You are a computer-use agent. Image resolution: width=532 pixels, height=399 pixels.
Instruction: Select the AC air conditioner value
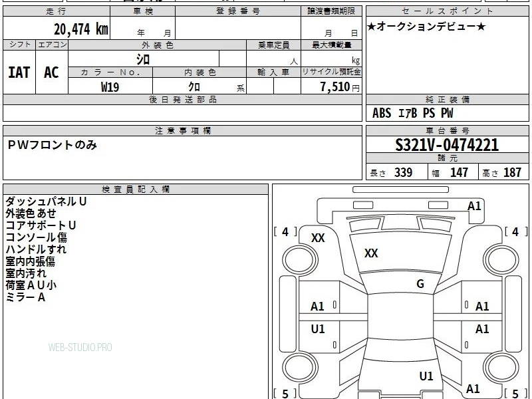tap(52, 72)
